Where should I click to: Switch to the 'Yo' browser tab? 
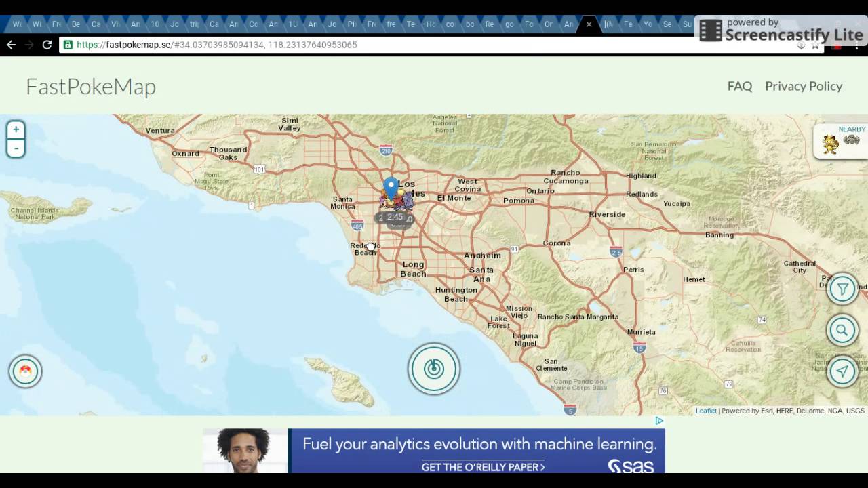tap(648, 24)
